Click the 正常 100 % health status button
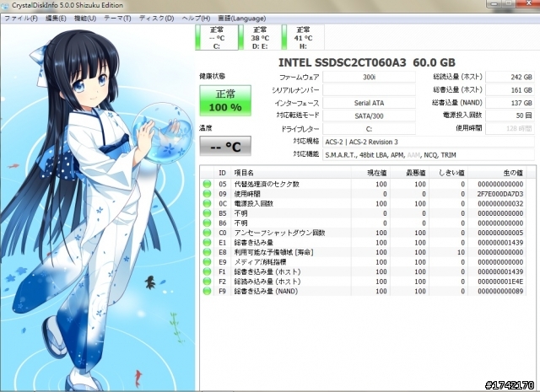 click(225, 100)
